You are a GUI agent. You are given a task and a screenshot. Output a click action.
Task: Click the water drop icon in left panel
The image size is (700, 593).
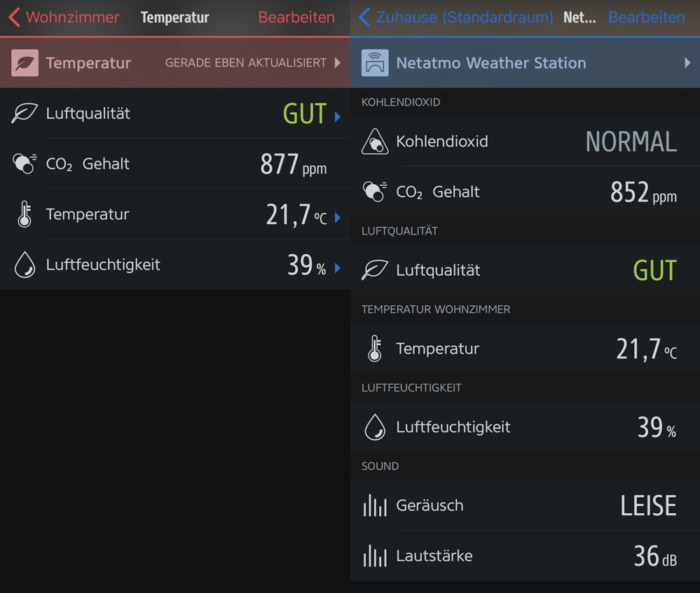[25, 265]
